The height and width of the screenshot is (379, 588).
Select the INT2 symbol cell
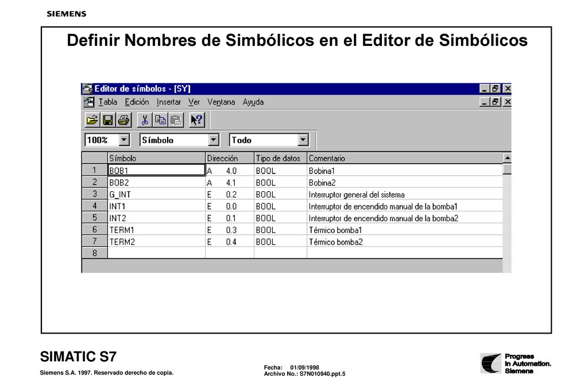(156, 218)
